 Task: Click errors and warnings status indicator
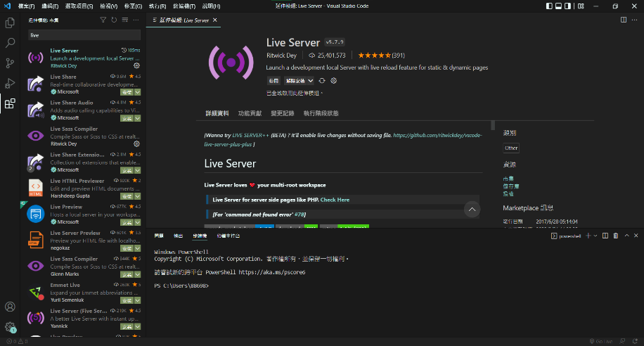[17, 342]
